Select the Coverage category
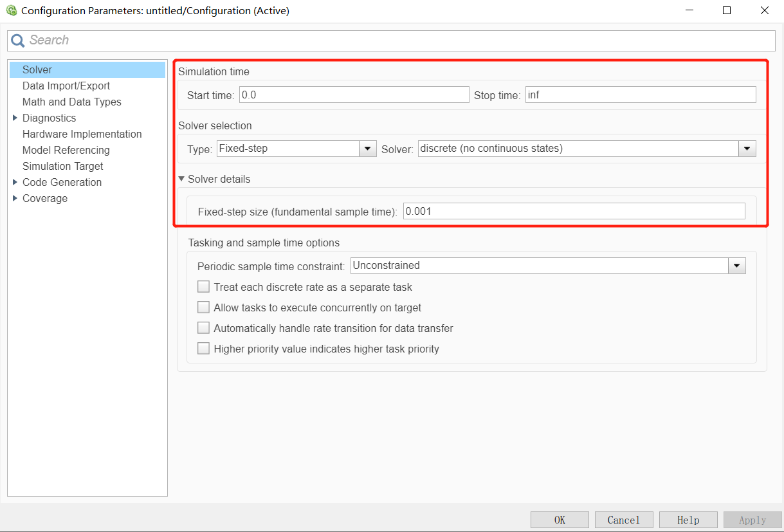This screenshot has height=532, width=784. (44, 198)
